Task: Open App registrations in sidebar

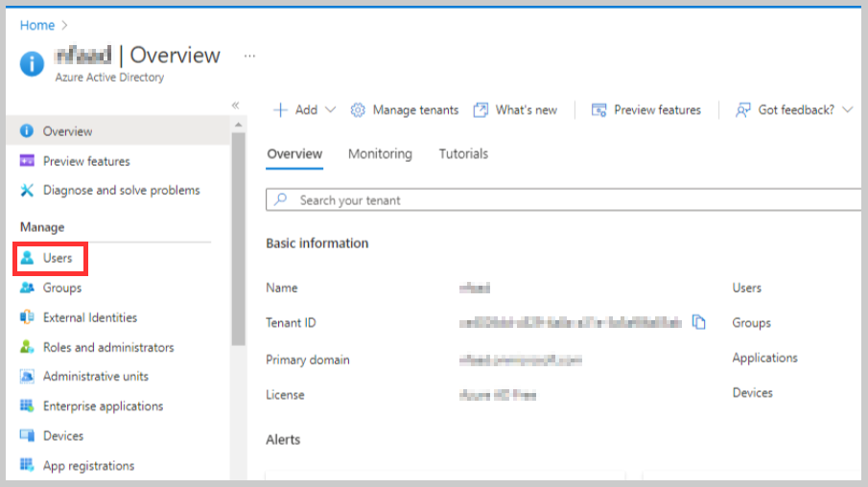Action: [88, 466]
